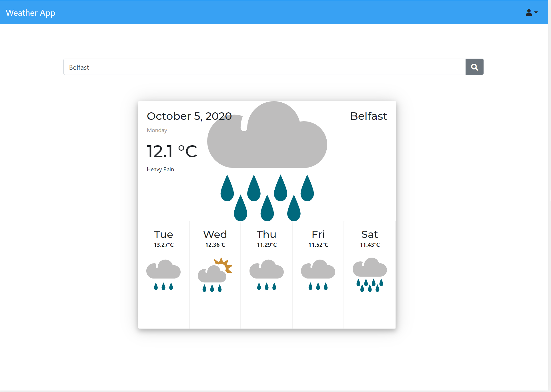This screenshot has height=392, width=551.
Task: Click the search magnifier button
Action: [474, 67]
